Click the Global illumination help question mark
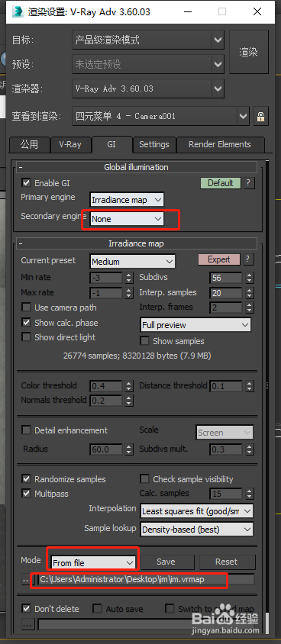Image resolution: width=281 pixels, height=644 pixels. point(248,183)
